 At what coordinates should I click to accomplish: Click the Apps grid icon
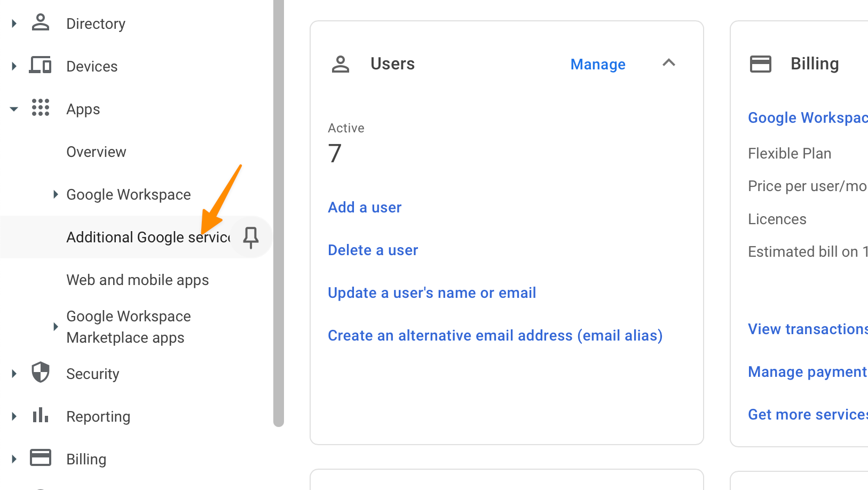(41, 108)
